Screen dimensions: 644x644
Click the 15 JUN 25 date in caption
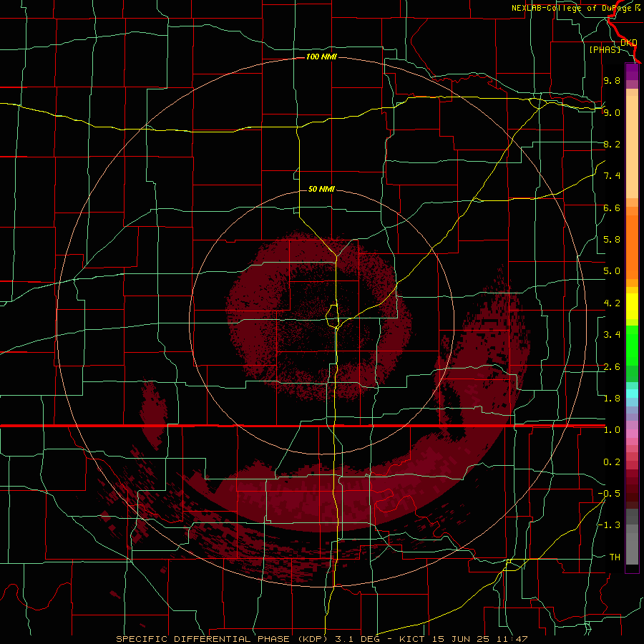pyautogui.click(x=462, y=639)
